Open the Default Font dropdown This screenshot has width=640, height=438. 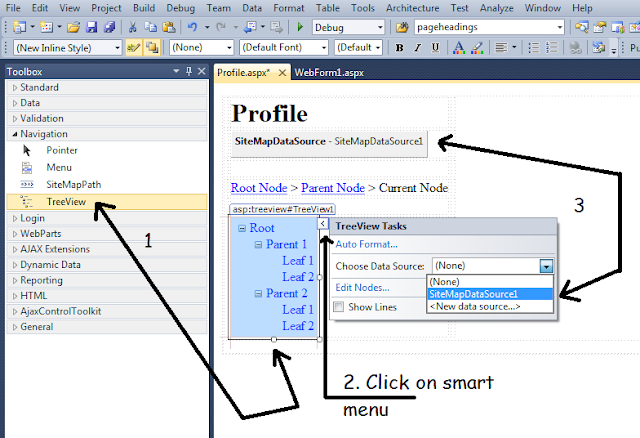324,48
